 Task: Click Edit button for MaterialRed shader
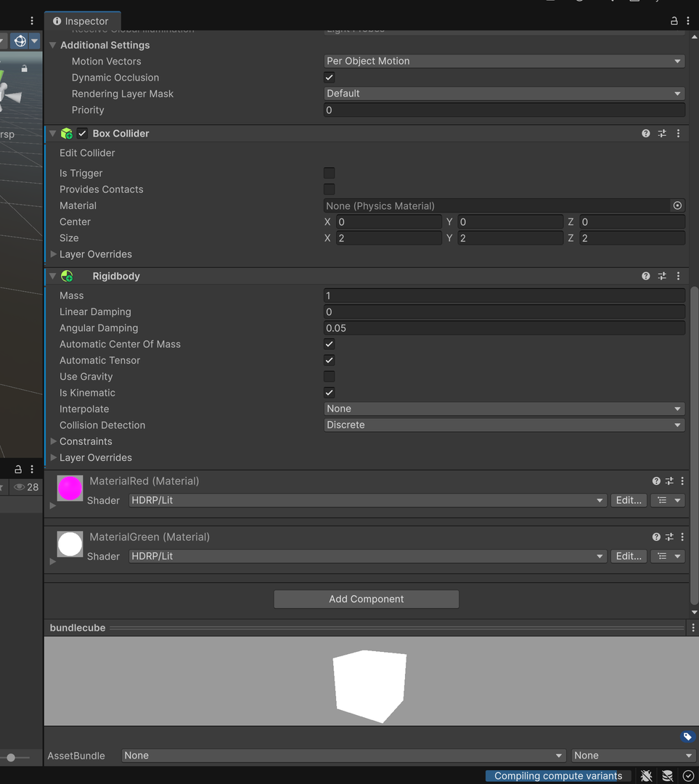click(x=628, y=500)
